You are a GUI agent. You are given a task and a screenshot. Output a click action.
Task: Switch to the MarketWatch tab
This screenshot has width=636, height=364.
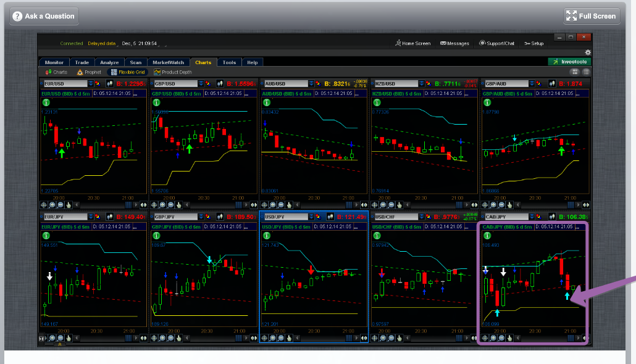pyautogui.click(x=168, y=62)
